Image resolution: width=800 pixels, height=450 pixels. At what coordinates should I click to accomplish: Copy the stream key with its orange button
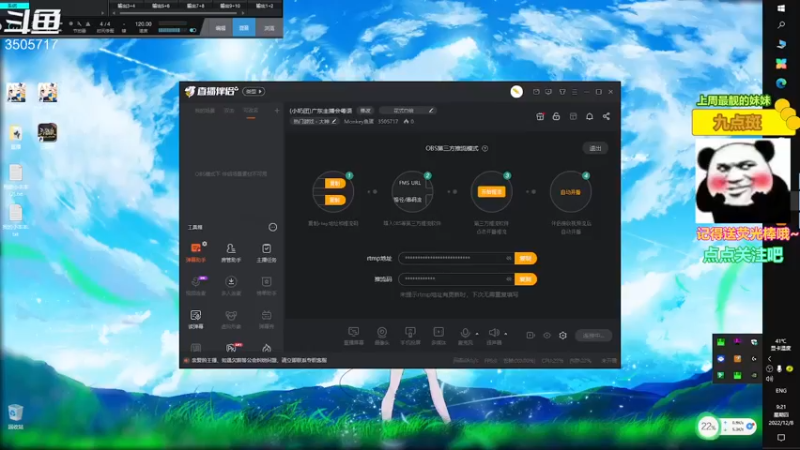point(526,279)
